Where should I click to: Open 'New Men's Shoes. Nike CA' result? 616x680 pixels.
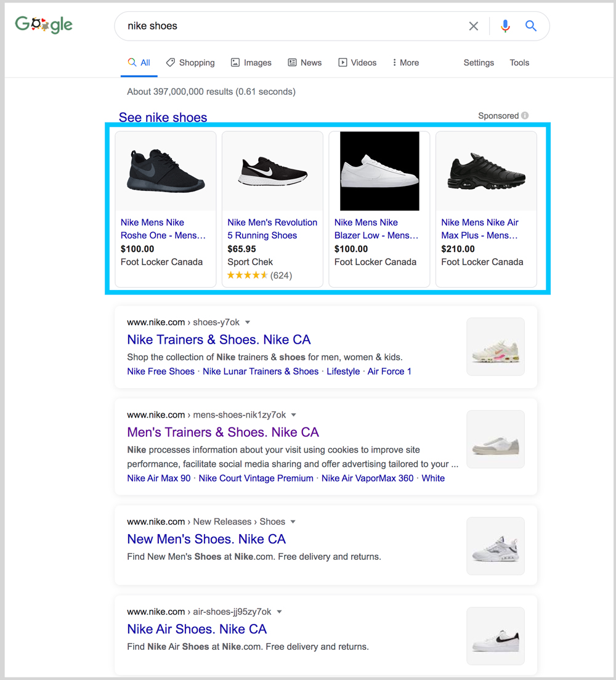[x=206, y=539]
